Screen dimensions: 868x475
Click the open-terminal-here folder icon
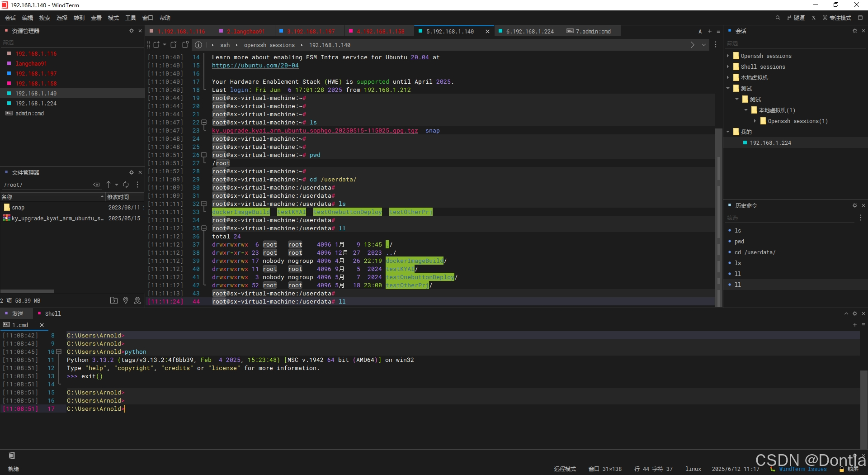click(114, 300)
